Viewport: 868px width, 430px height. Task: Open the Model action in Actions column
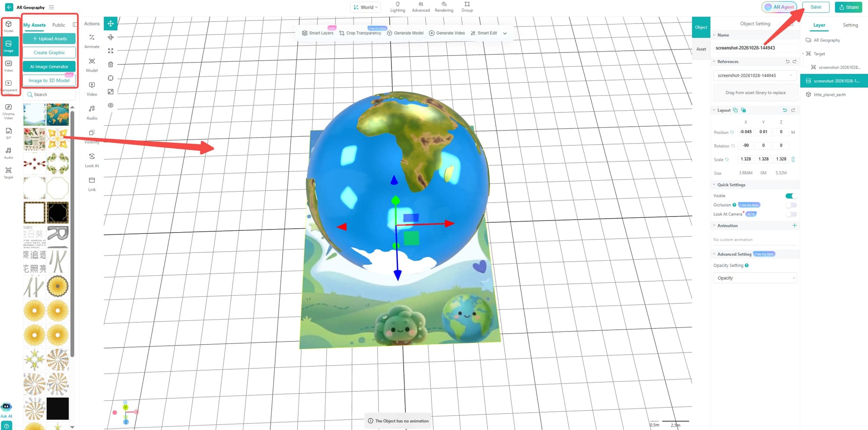pos(92,65)
